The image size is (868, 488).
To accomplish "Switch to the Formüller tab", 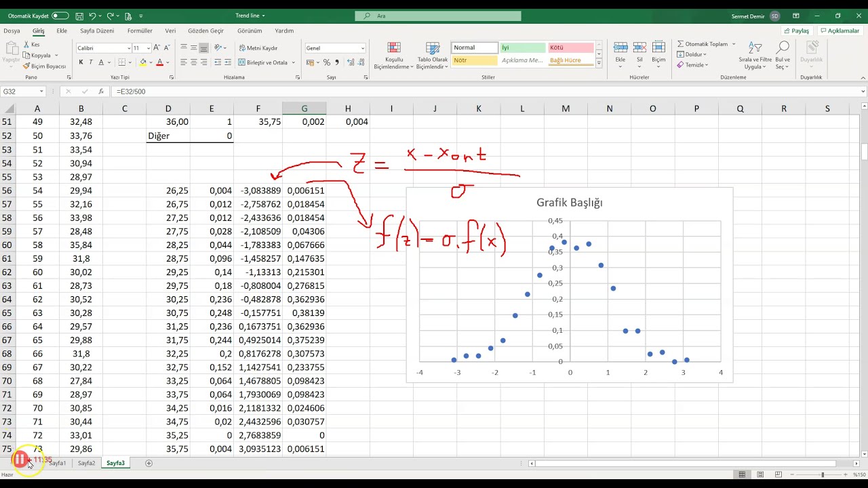I will (140, 30).
